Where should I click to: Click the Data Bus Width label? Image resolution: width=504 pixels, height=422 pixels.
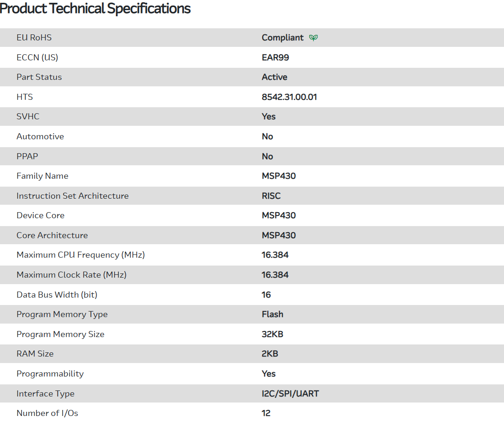(57, 295)
